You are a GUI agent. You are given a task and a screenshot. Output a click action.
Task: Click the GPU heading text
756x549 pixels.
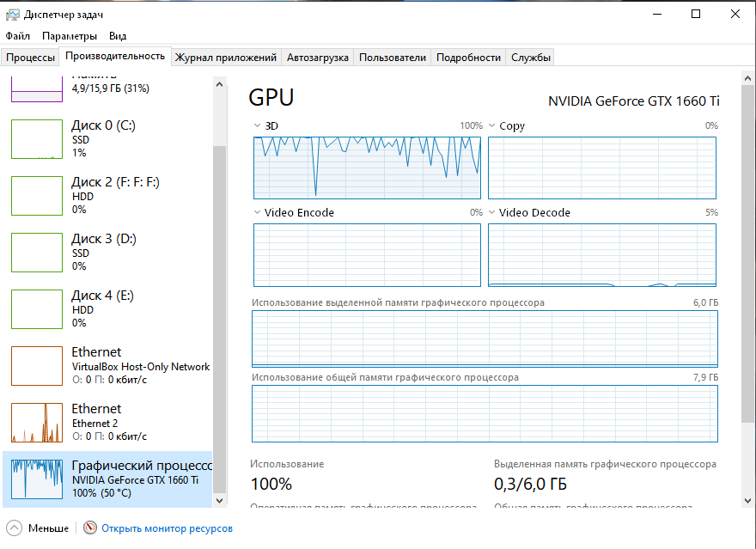tap(271, 97)
